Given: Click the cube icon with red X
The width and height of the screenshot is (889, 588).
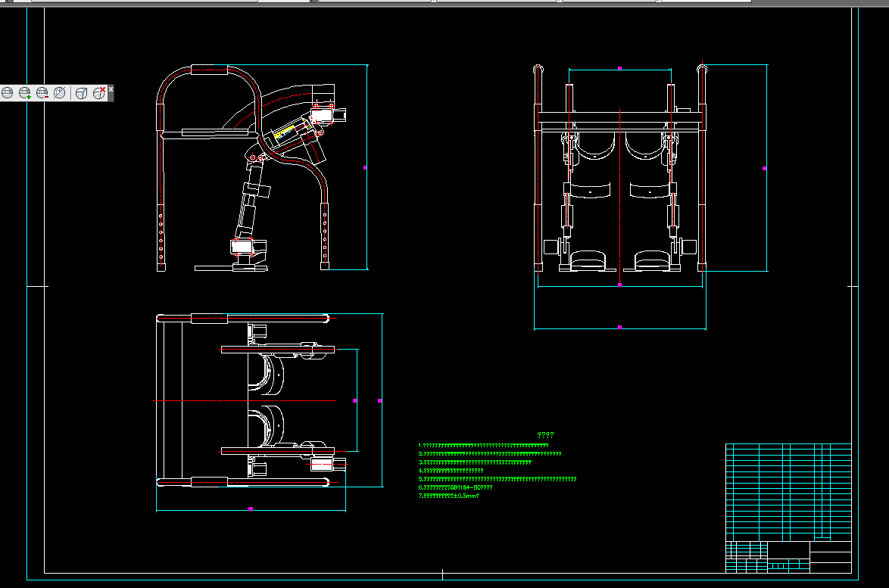Looking at the screenshot, I should 98,93.
